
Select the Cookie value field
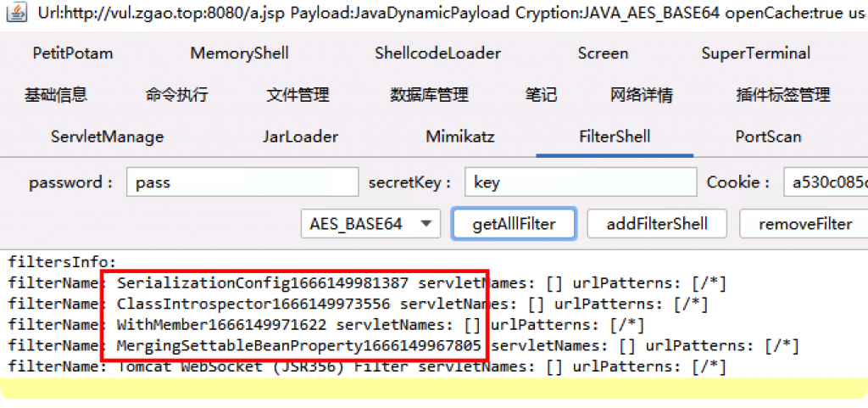point(824,182)
